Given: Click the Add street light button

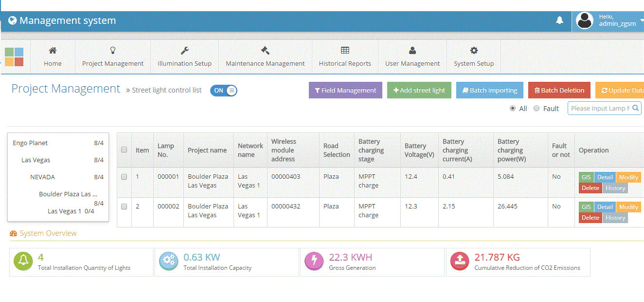Looking at the screenshot, I should (x=419, y=90).
